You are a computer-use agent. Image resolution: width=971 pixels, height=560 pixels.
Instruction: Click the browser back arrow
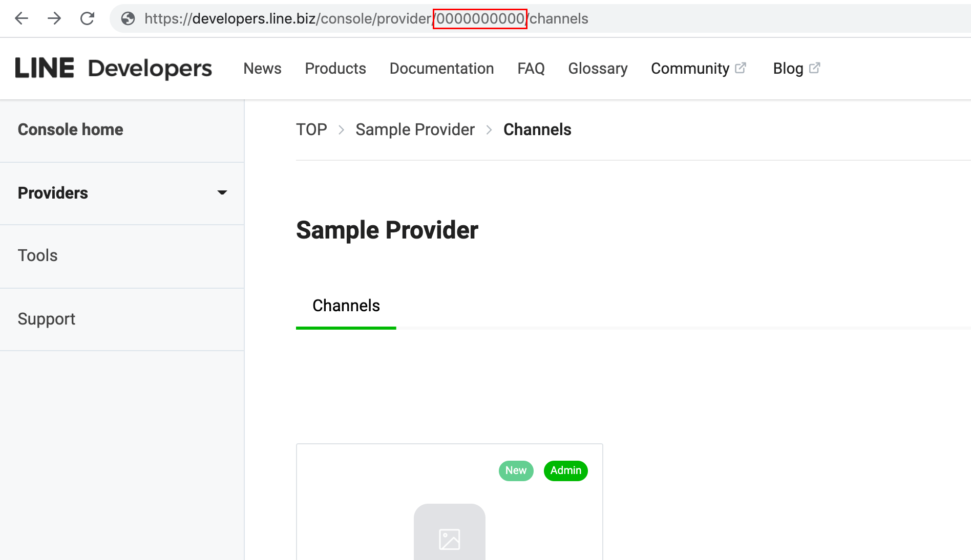(22, 19)
